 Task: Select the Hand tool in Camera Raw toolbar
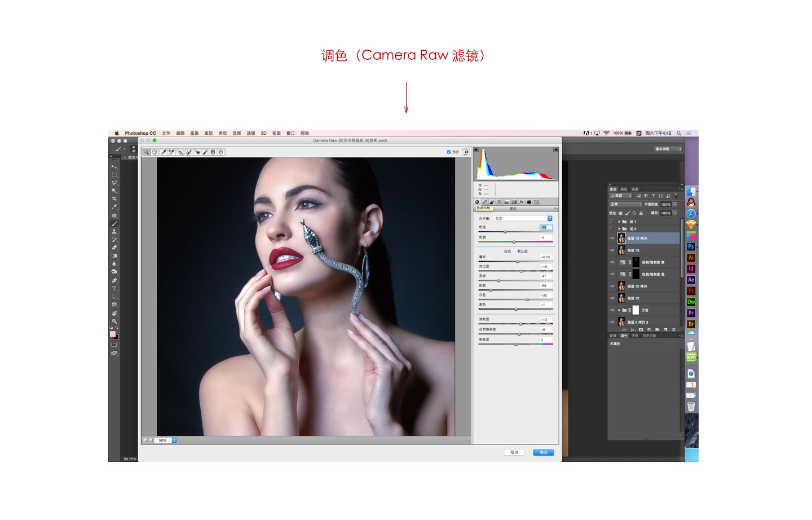pos(154,152)
